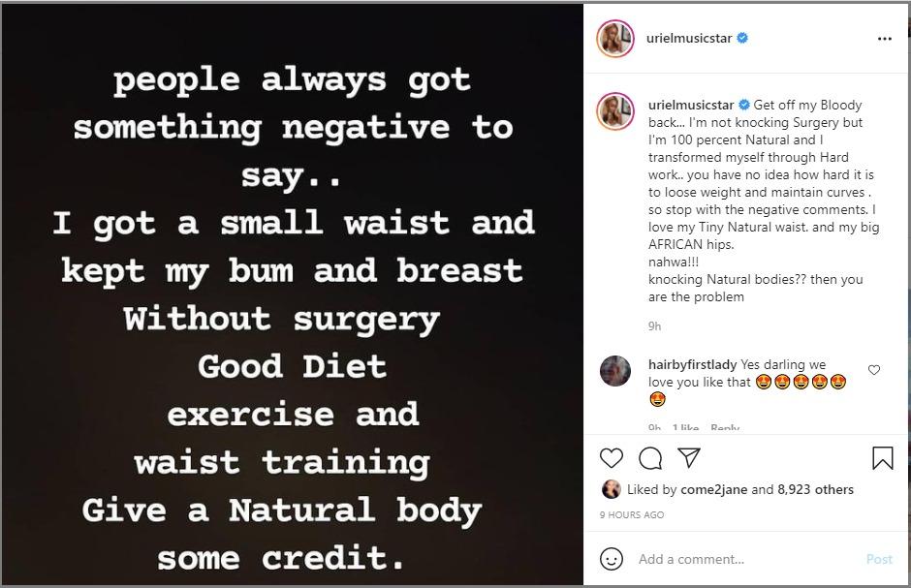Save post with bookmark icon
This screenshot has width=911, height=588.
tap(883, 458)
